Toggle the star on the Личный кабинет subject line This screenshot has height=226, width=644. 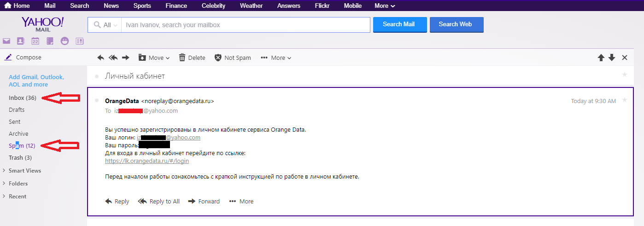tap(625, 75)
